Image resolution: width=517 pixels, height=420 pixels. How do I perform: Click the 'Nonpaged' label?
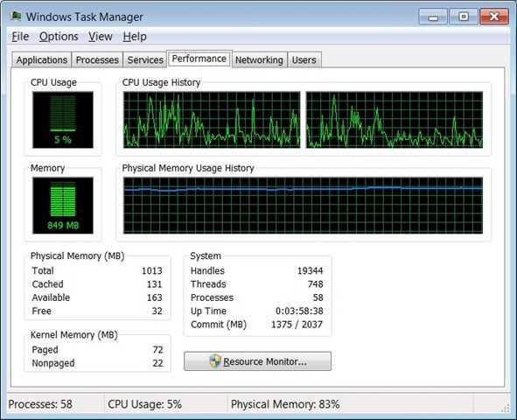pyautogui.click(x=53, y=363)
